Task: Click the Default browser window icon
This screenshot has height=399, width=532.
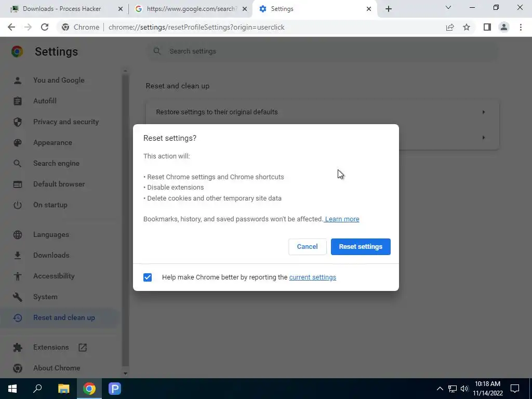Action: (x=18, y=184)
